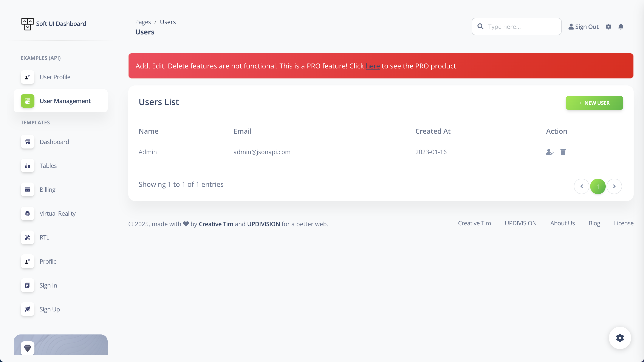This screenshot has height=362, width=644.
Task: Click the edit user icon for Admin
Action: tap(550, 152)
